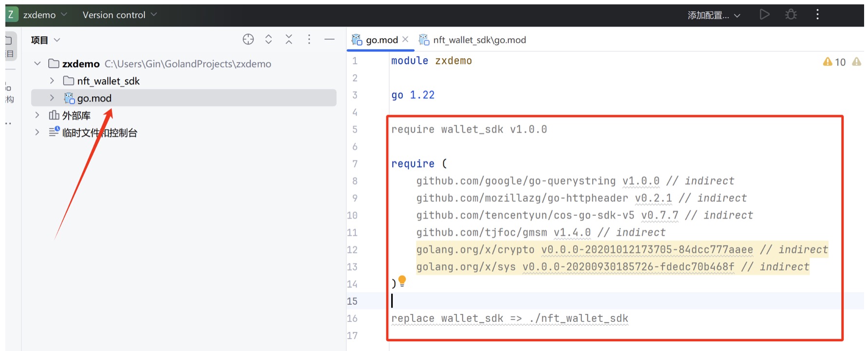Click the collapse all tree icon
Viewport: 868px width, 351px height.
(x=289, y=39)
